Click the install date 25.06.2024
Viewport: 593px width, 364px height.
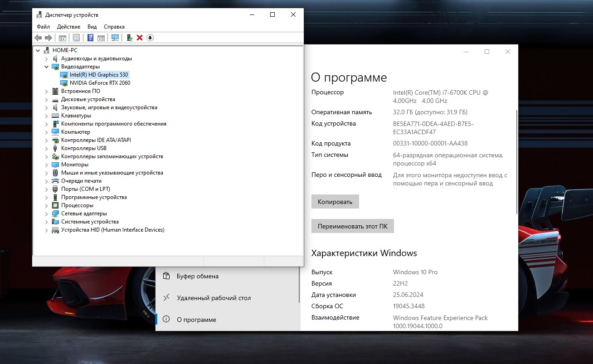[408, 295]
